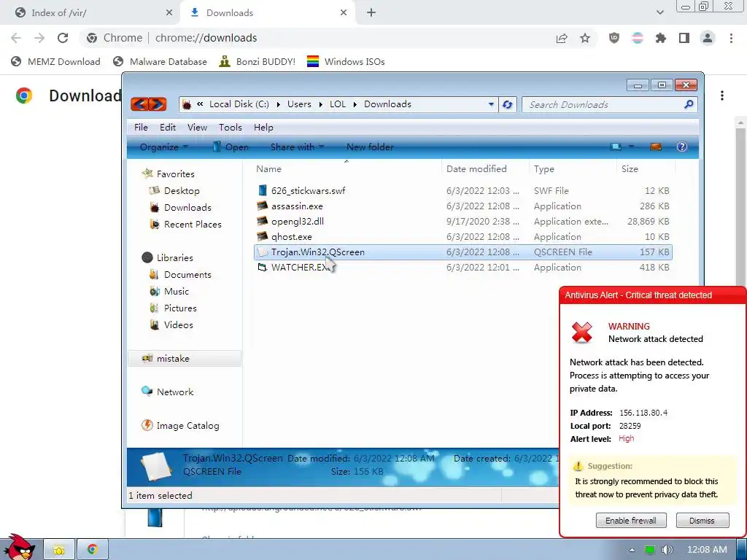Screen dimensions: 747x560
Task: Reload the Chrome page
Action: tap(63, 38)
